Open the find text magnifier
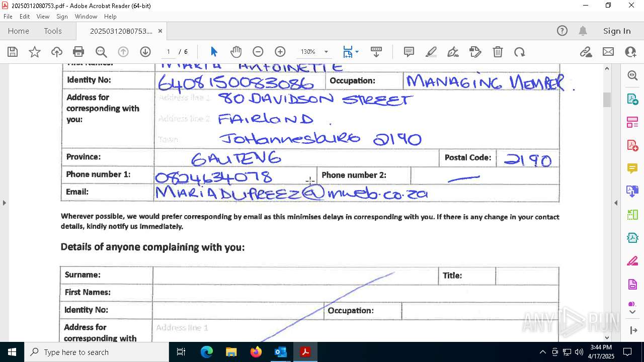The width and height of the screenshot is (644, 362). (x=101, y=52)
